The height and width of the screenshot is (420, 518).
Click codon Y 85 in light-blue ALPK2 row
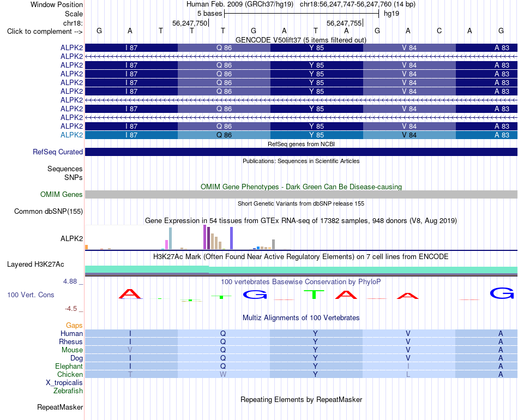coord(316,135)
